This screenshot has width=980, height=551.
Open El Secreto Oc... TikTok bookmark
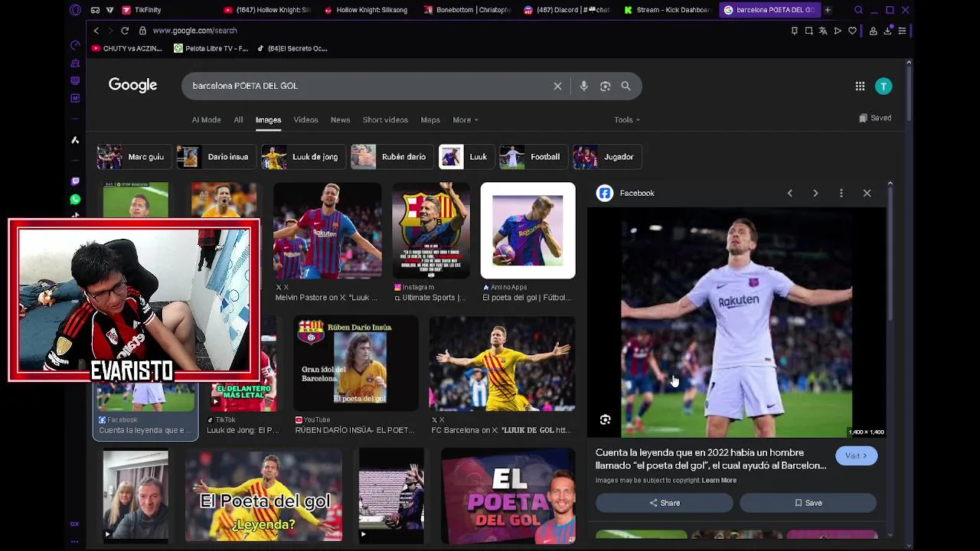292,48
